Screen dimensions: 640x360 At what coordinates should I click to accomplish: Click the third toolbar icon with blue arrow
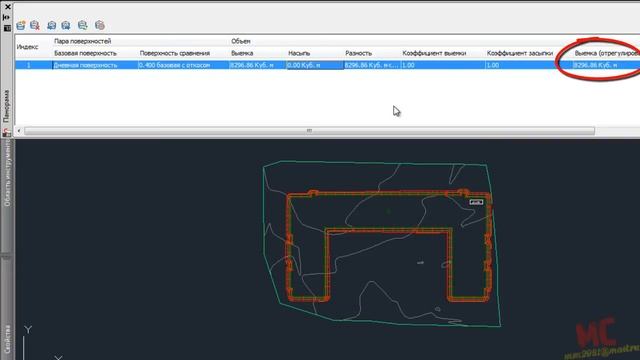(51, 25)
